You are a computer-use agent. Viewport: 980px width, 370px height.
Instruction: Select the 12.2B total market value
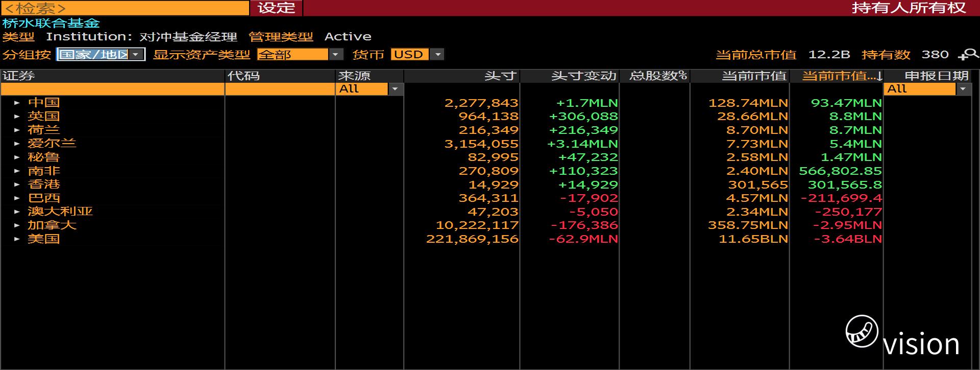tap(829, 54)
